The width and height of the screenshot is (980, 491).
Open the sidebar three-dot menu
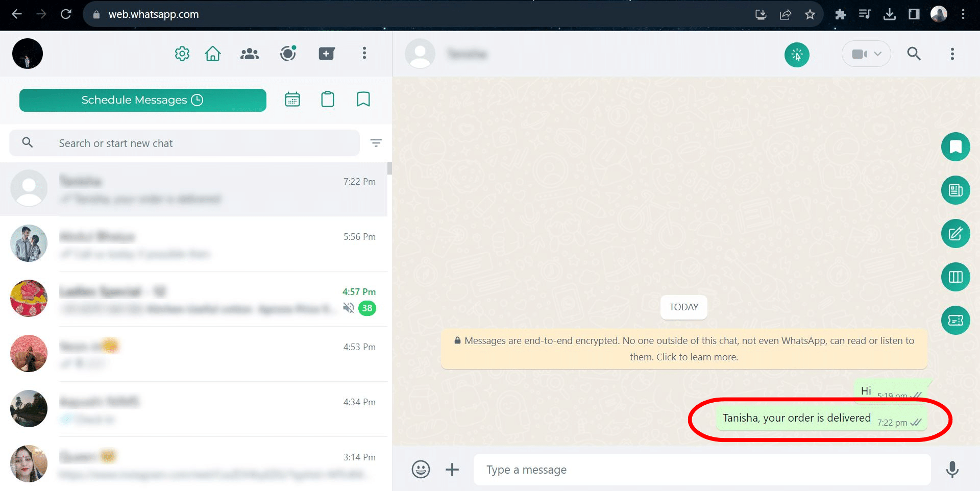tap(364, 54)
